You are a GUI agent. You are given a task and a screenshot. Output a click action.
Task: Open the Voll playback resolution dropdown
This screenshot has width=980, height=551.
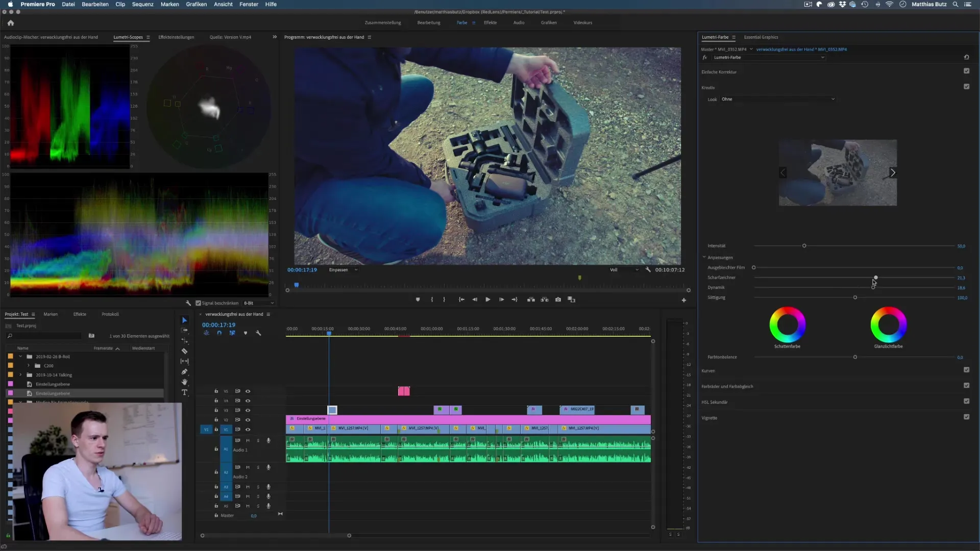(x=624, y=270)
